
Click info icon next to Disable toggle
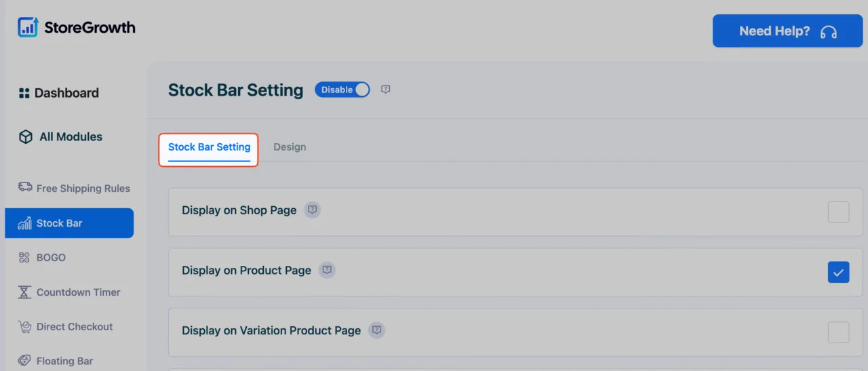coord(385,90)
